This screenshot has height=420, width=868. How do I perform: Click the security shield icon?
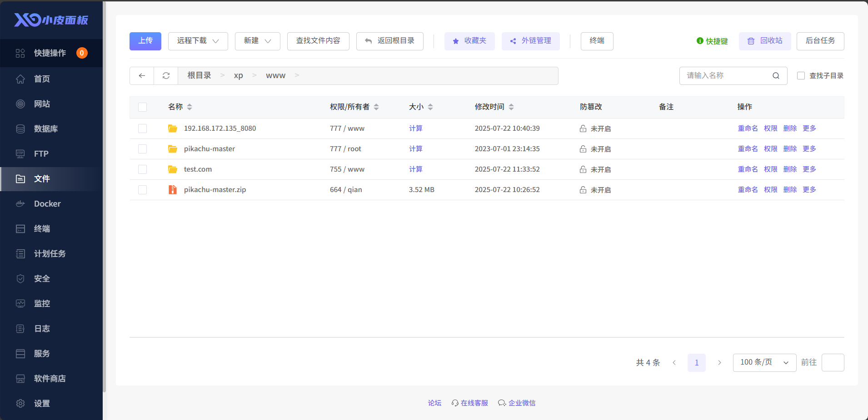[x=20, y=279]
